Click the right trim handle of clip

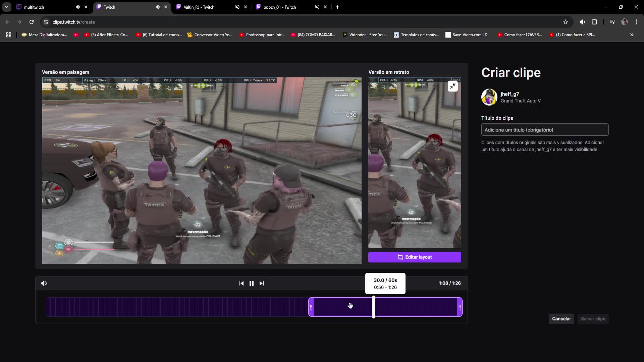click(x=460, y=307)
